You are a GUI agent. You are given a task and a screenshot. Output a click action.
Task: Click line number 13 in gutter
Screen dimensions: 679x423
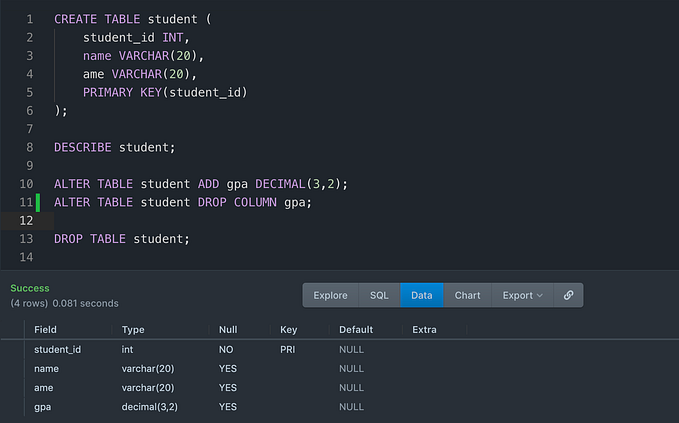tap(26, 239)
